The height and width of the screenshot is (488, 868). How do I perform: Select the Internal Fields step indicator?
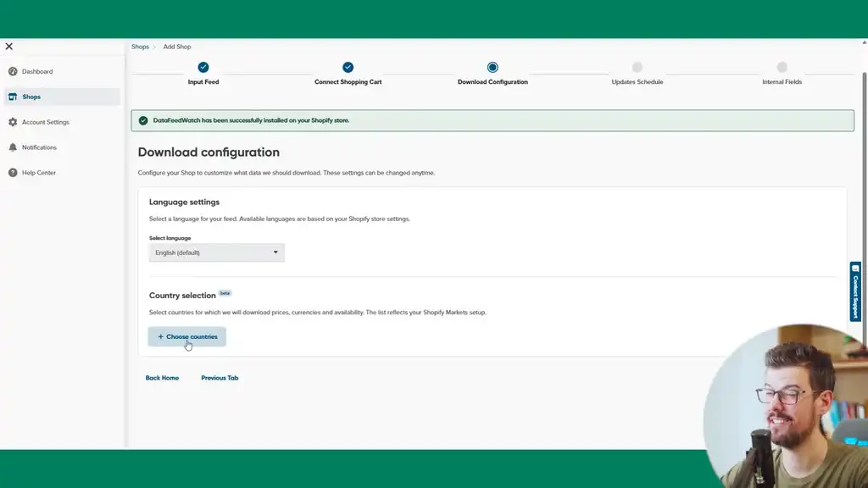point(781,65)
